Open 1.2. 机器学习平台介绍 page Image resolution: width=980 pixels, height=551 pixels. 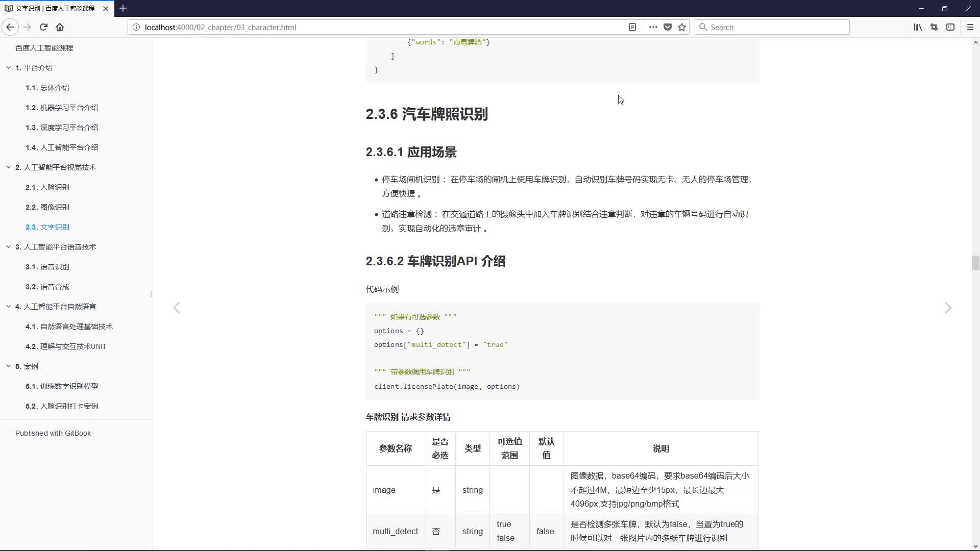[x=62, y=107]
